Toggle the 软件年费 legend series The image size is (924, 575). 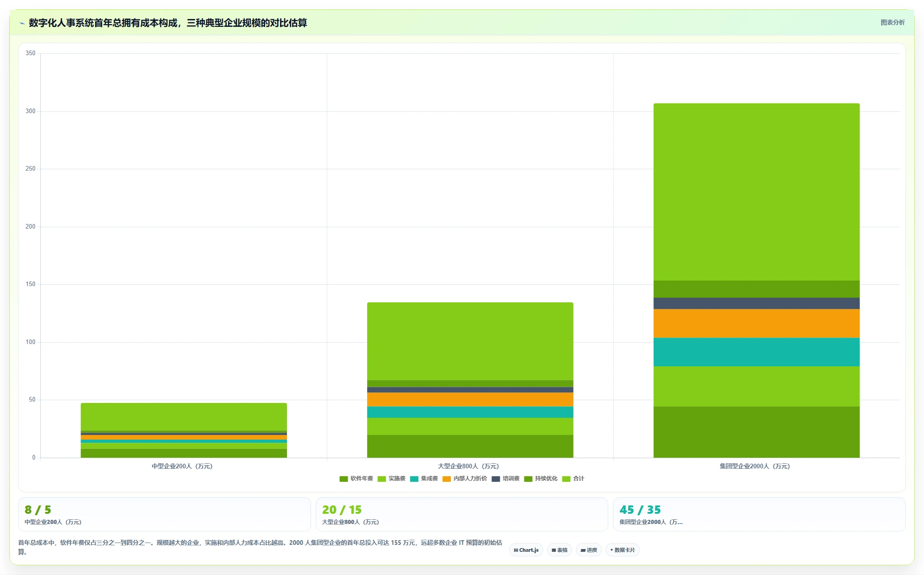[356, 479]
